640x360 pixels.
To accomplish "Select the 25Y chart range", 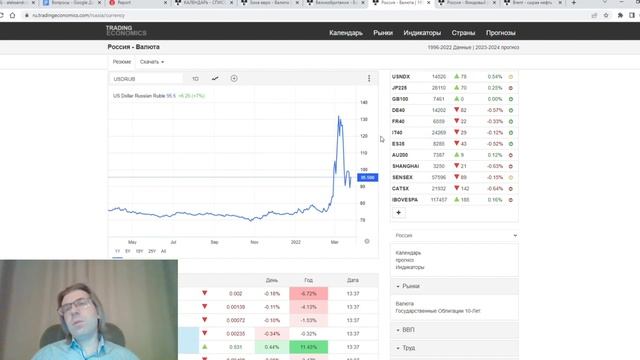I will click(x=152, y=251).
